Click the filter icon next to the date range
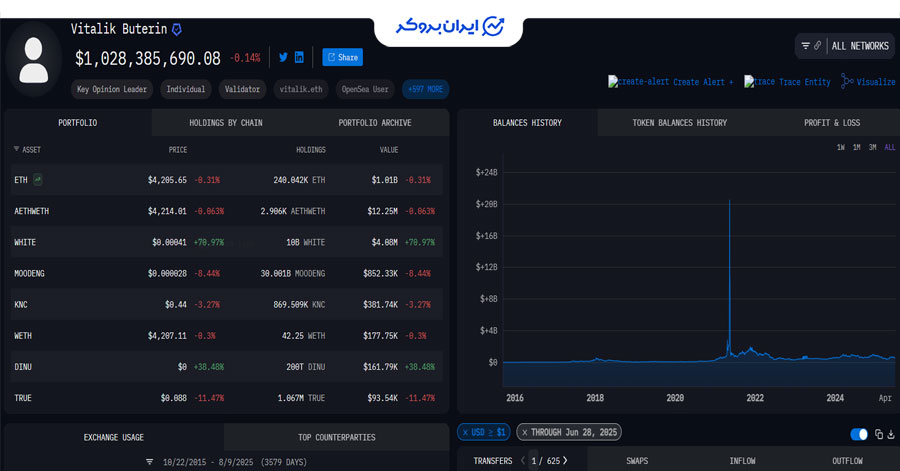This screenshot has width=900, height=471. pyautogui.click(x=149, y=462)
